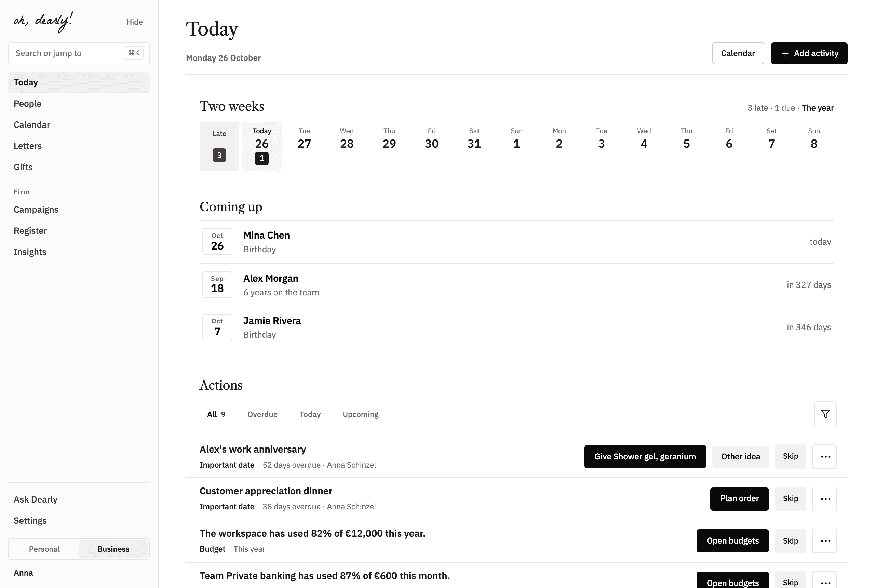Switch workspace to Personal
Viewport: 875px width, 588px height.
click(x=44, y=549)
